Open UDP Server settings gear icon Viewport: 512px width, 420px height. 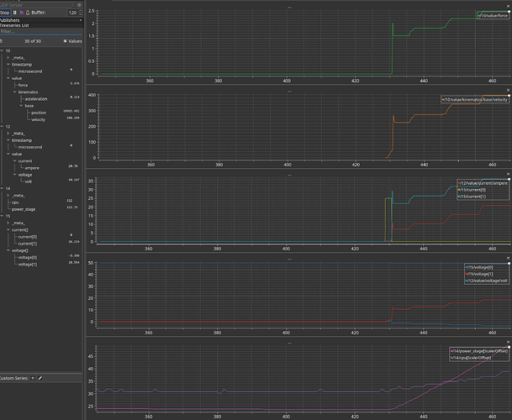coord(79,5)
